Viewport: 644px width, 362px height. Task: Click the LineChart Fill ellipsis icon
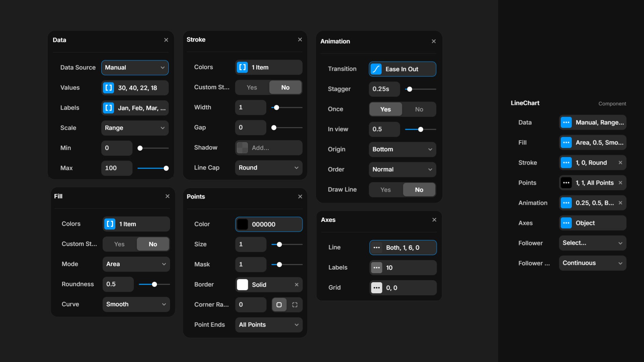click(566, 142)
